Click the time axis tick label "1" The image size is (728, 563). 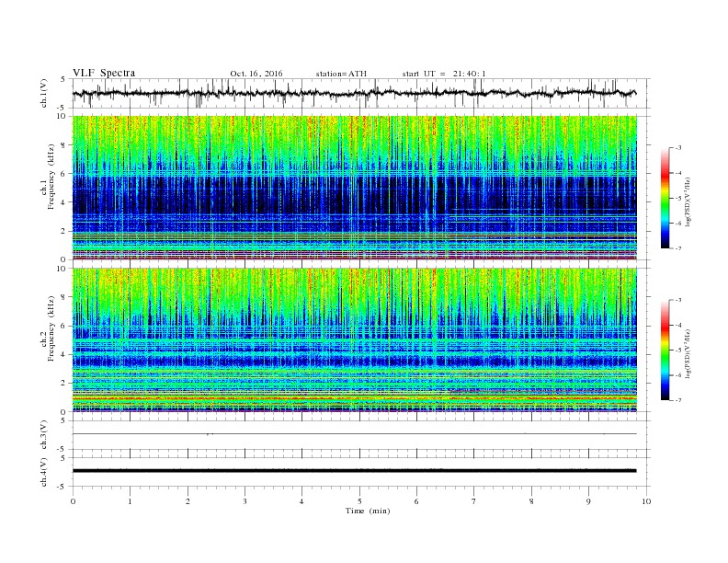tap(130, 501)
